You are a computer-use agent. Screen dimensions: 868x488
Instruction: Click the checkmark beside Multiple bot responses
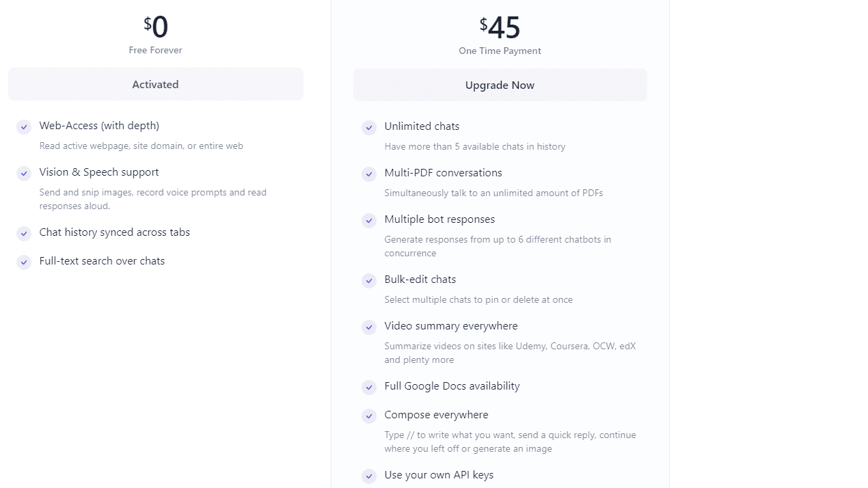click(x=369, y=220)
